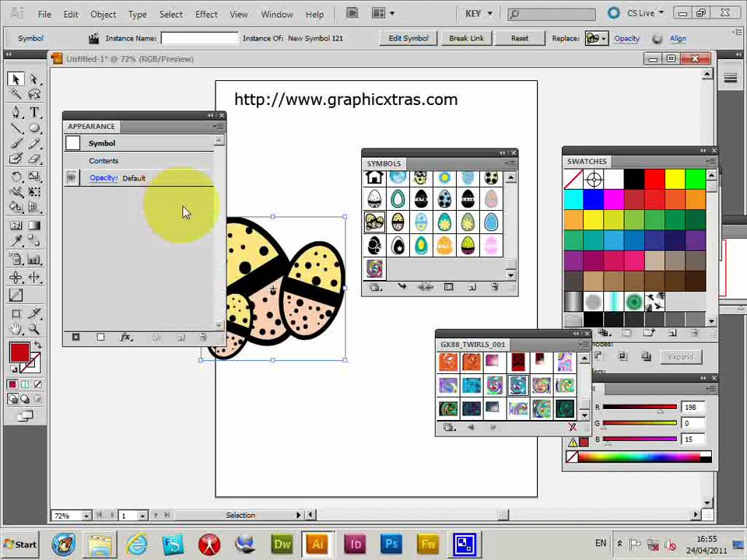Set paint mode to None
This screenshot has height=560, width=747.
37,383
